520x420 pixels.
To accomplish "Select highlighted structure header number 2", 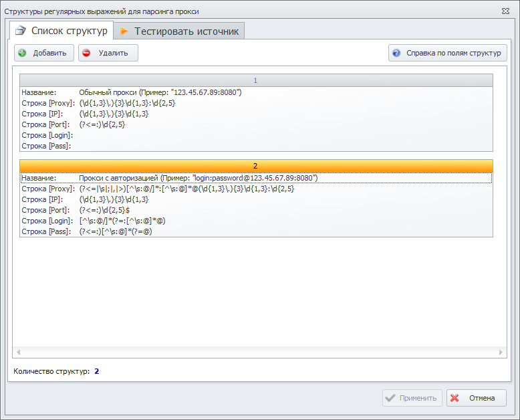I will (256, 166).
